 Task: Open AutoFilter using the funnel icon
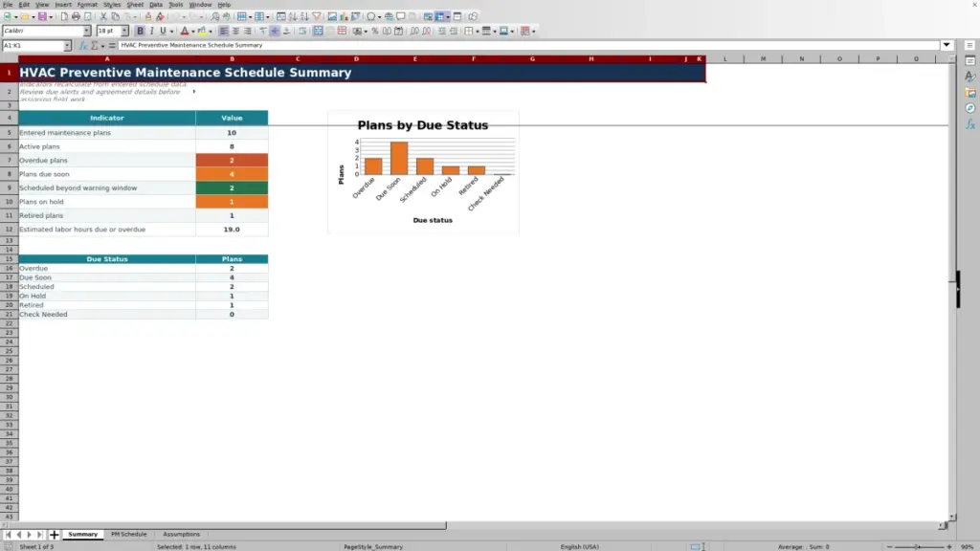click(x=317, y=16)
